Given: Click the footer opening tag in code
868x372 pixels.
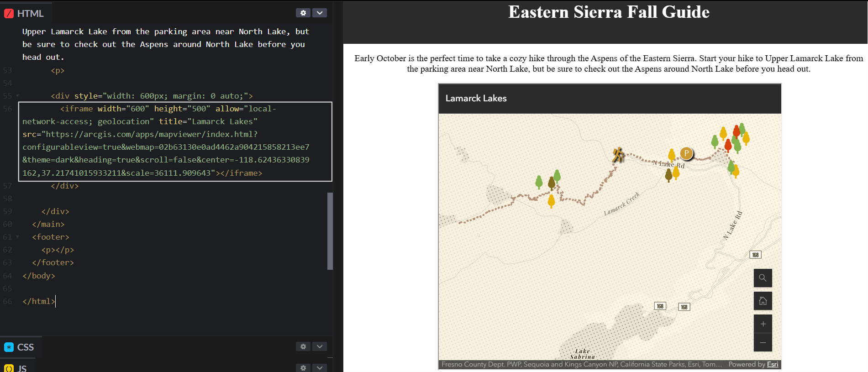Looking at the screenshot, I should click(50, 237).
